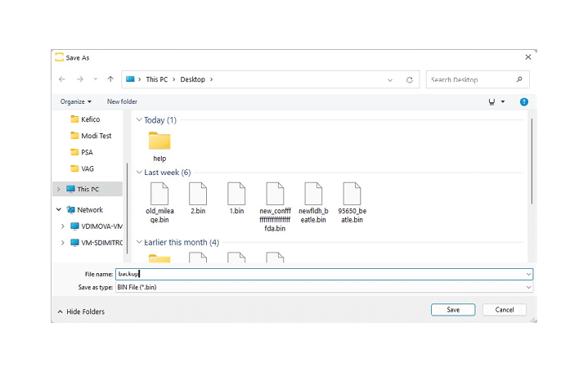Collapse the Last week group
Screen dimensions: 588x372
tap(140, 173)
